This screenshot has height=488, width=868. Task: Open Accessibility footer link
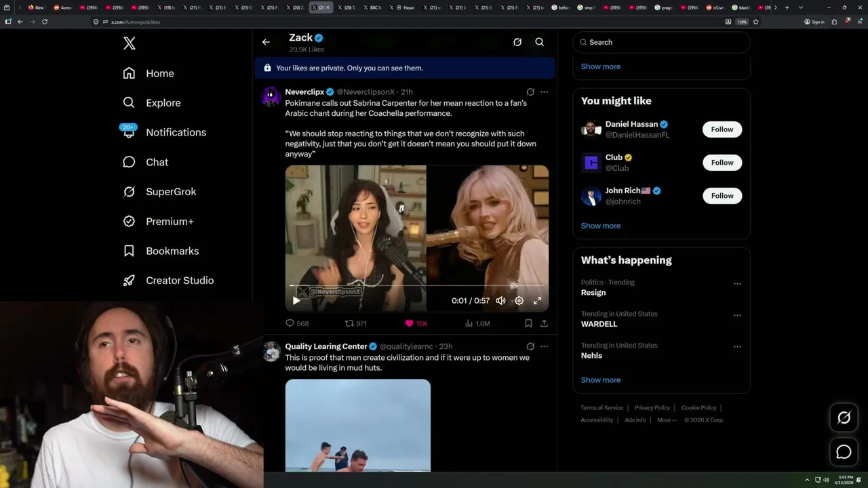click(597, 420)
